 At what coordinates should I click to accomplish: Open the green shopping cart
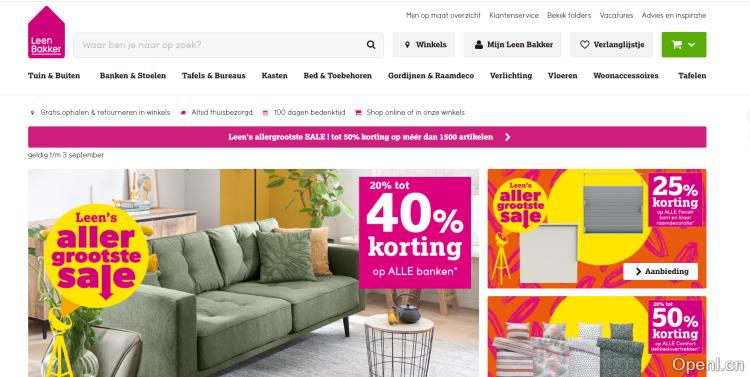684,44
